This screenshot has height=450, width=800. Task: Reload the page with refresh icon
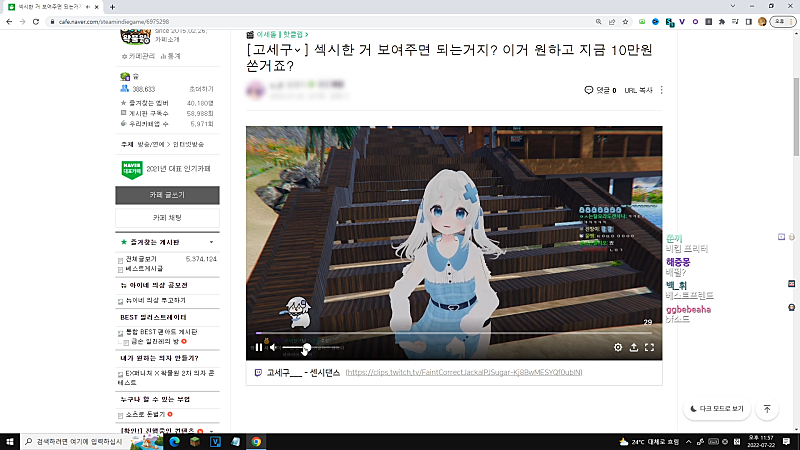pyautogui.click(x=36, y=21)
